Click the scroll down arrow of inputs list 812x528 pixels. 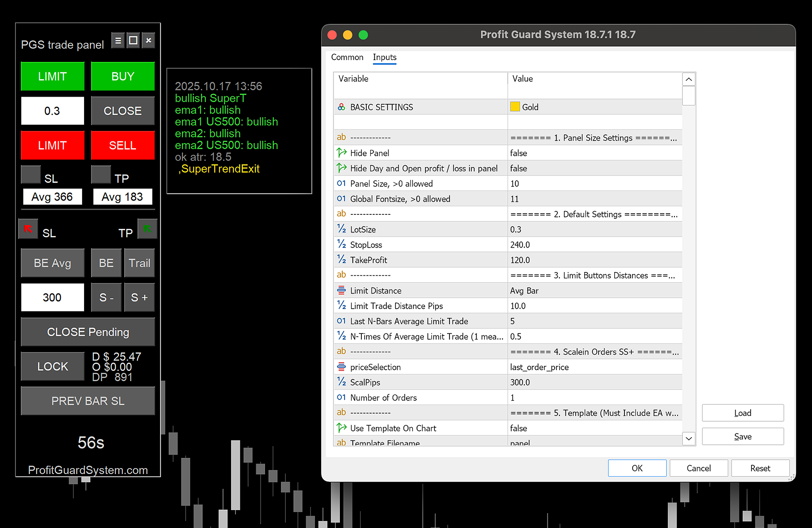[x=689, y=438]
